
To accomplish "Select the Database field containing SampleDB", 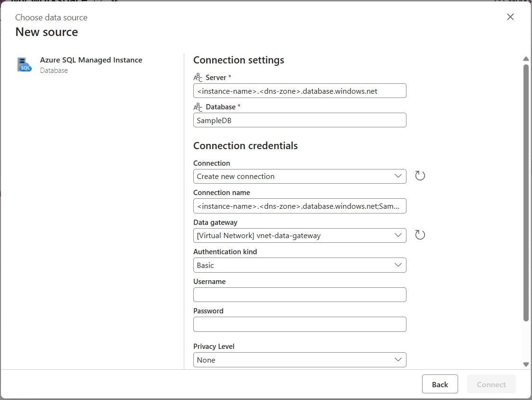I will (x=299, y=120).
